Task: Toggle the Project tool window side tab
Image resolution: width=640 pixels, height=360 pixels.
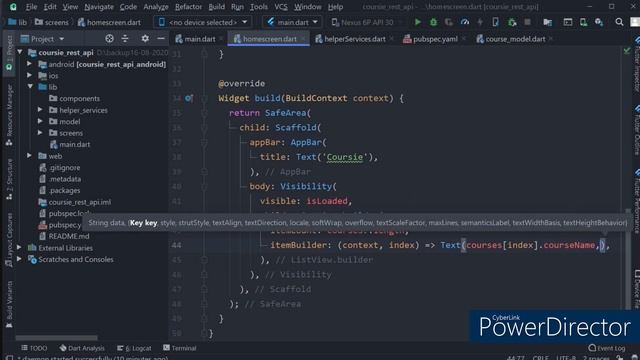Action: pyautogui.click(x=9, y=53)
